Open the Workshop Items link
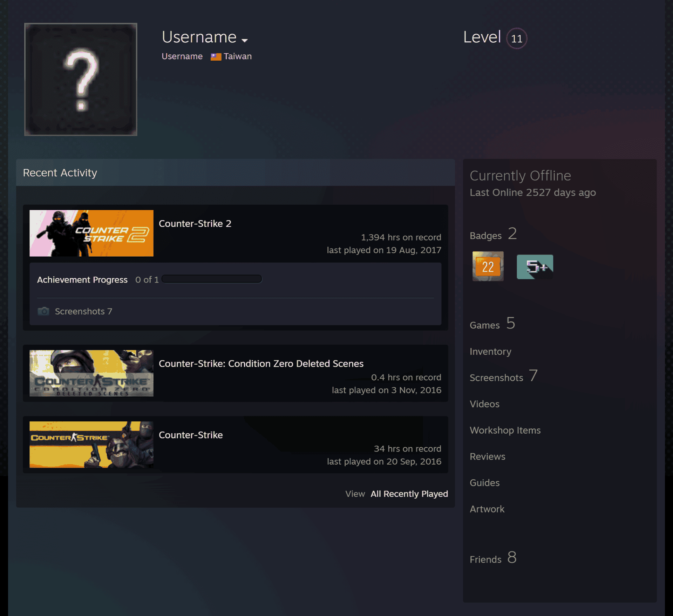This screenshot has height=616, width=673. pos(505,430)
